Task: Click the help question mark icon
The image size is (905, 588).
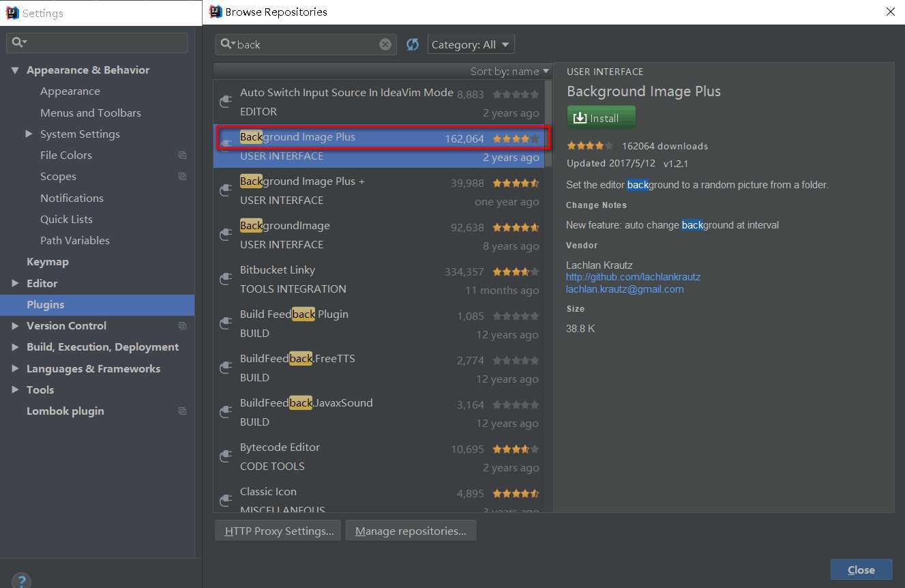Action: (21, 580)
